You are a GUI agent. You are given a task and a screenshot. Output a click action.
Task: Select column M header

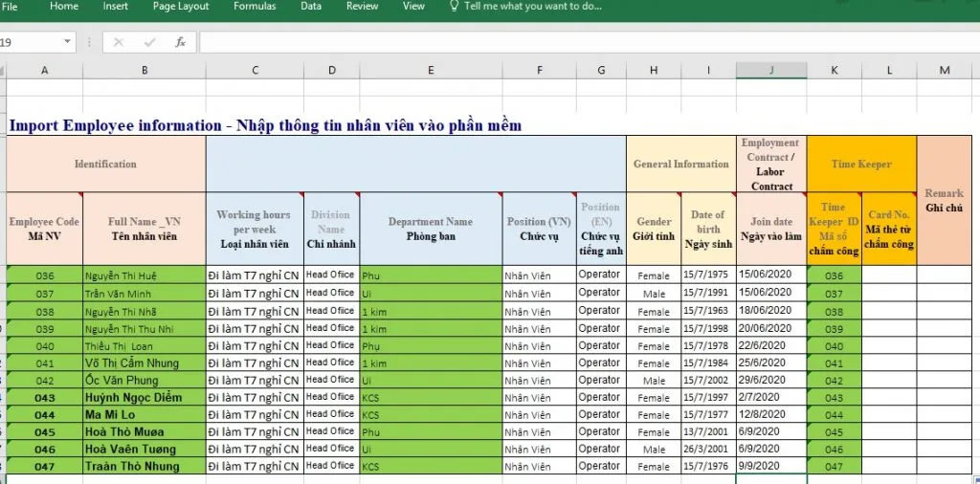pos(945,71)
